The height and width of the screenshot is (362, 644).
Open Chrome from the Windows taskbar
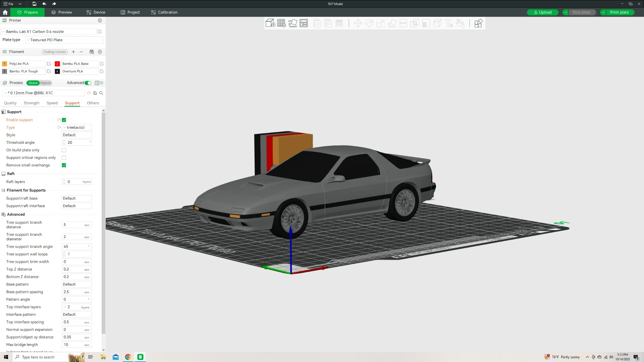coord(128,357)
